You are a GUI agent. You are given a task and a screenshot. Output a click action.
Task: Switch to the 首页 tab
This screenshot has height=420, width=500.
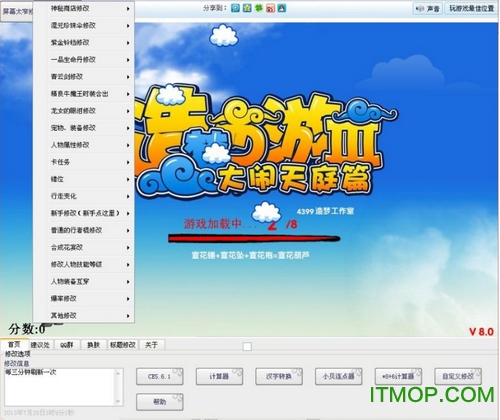click(x=14, y=344)
